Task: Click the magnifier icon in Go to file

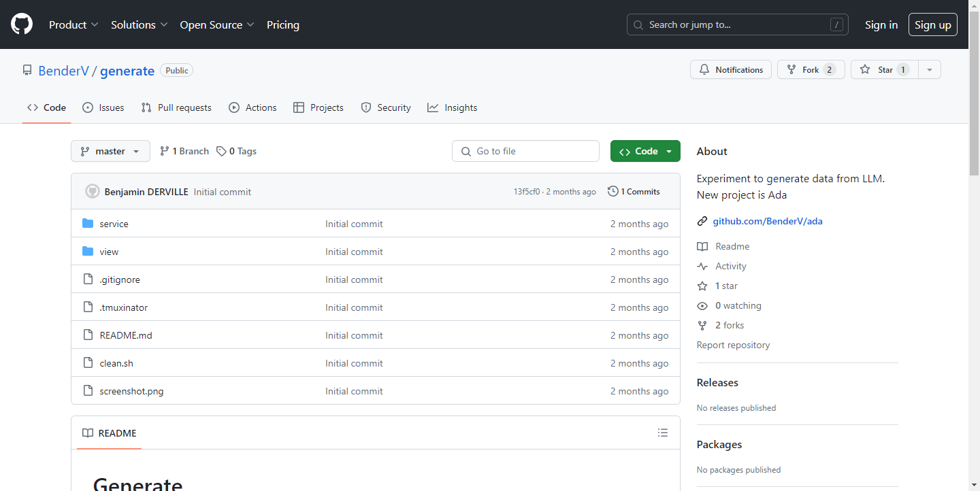Action: click(466, 152)
